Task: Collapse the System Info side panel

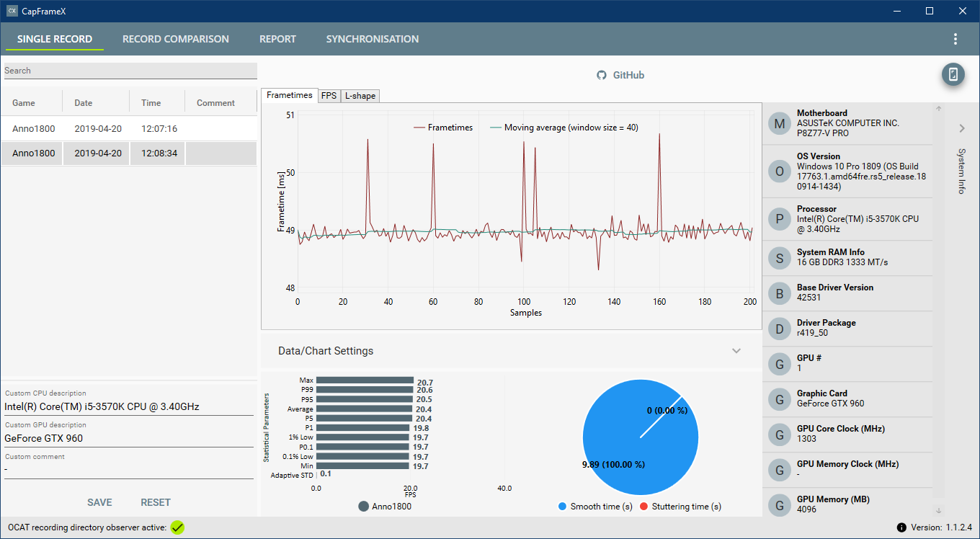Action: (962, 128)
